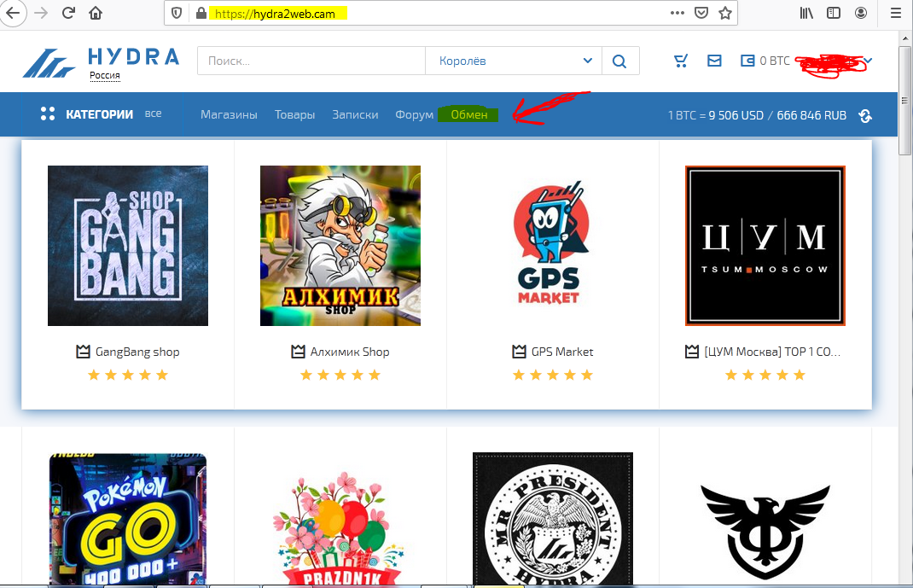
Task: Click into the Поиск search field
Action: click(x=311, y=61)
